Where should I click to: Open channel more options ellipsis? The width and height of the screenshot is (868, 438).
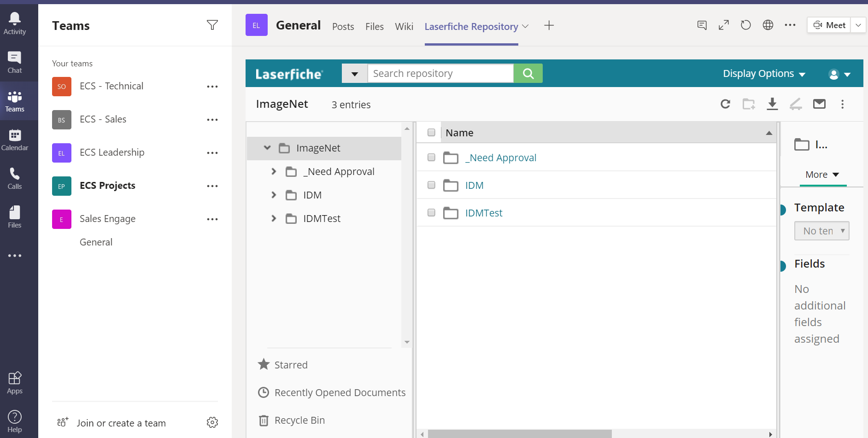790,25
